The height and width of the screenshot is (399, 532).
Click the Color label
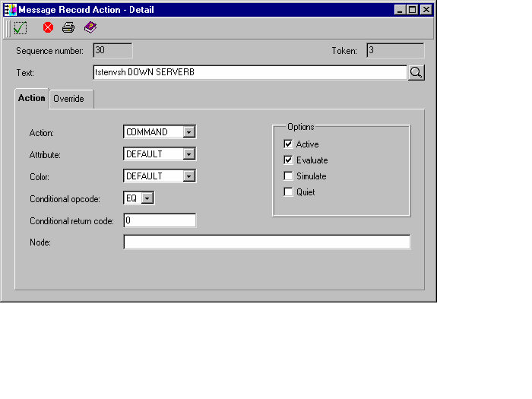[x=40, y=177]
